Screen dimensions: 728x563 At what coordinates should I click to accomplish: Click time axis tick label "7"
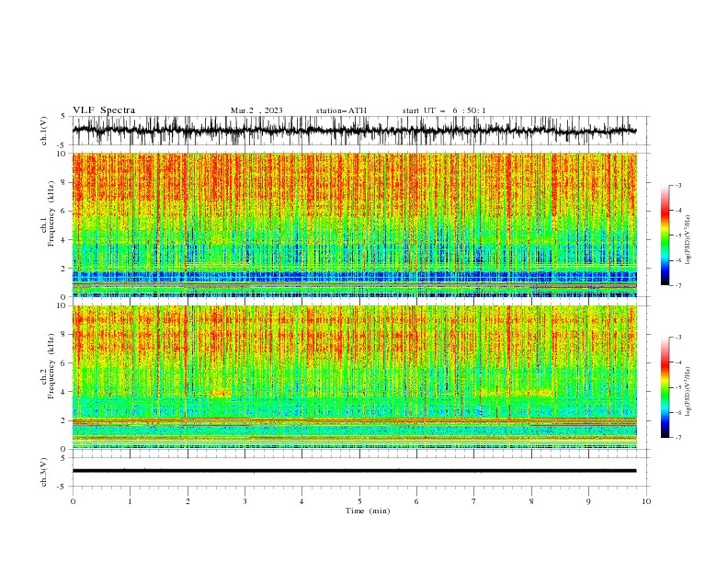[474, 501]
